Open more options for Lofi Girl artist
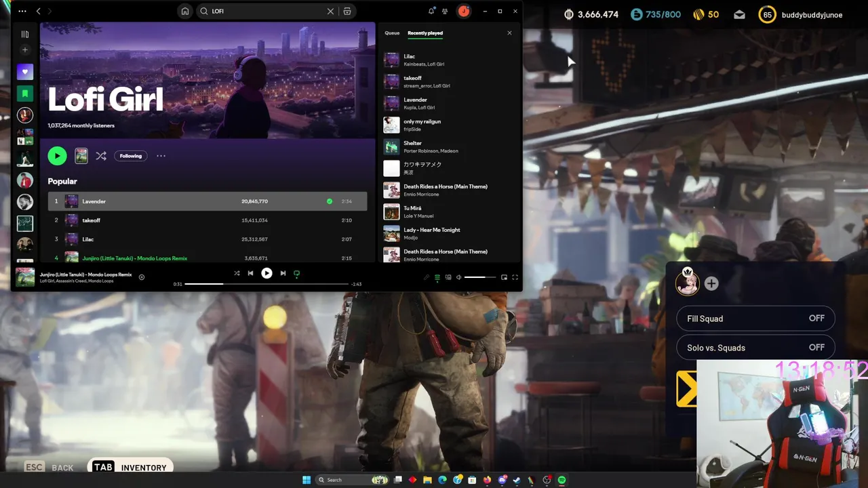Screen dimensions: 868x488 (161, 156)
